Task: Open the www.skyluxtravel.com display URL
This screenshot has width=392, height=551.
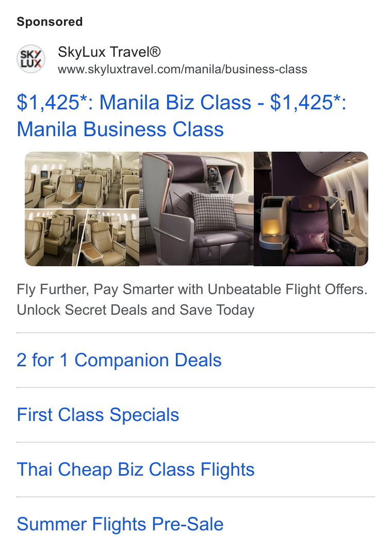Action: 182,69
